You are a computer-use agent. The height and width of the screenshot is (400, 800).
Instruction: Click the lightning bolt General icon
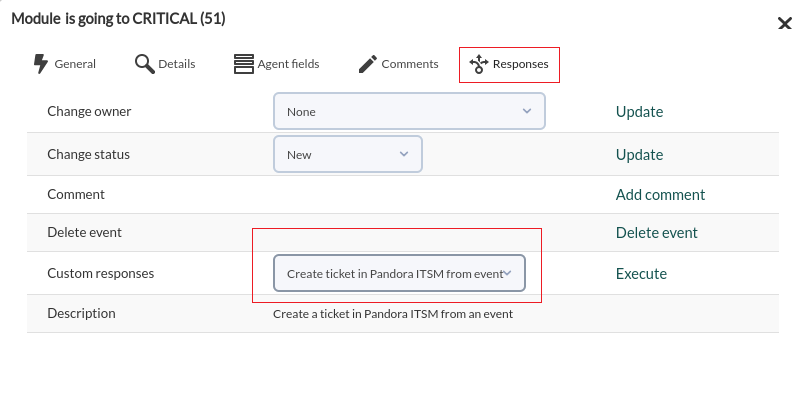click(x=40, y=64)
